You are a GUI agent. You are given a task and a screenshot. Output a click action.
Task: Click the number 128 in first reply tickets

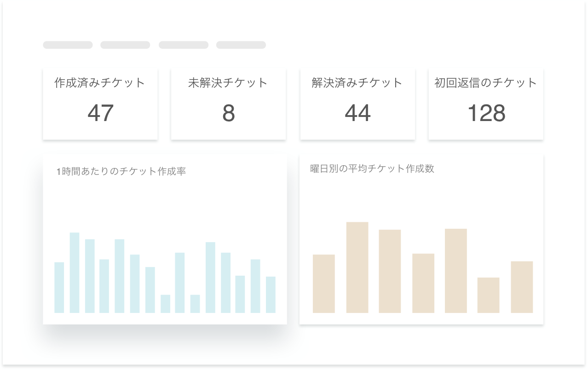point(486,113)
